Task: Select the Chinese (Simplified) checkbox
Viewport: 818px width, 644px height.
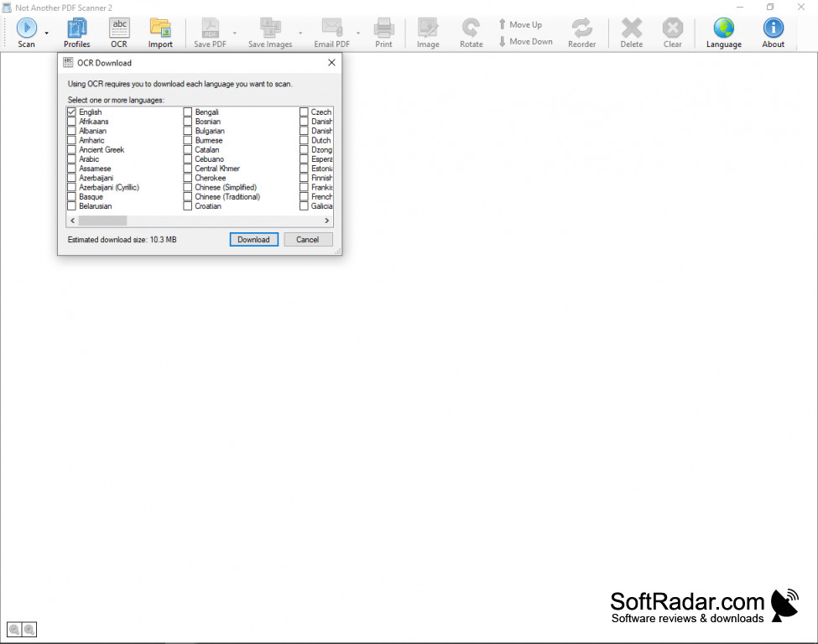Action: (x=188, y=187)
